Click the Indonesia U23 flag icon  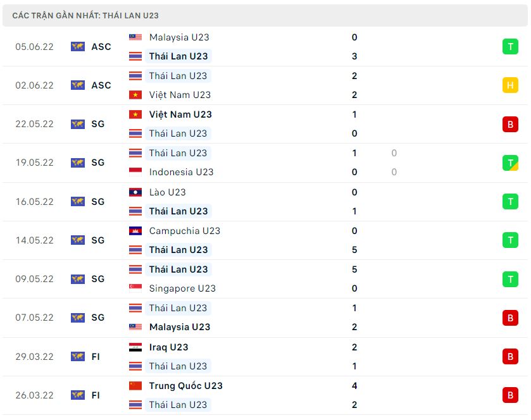[x=135, y=172]
